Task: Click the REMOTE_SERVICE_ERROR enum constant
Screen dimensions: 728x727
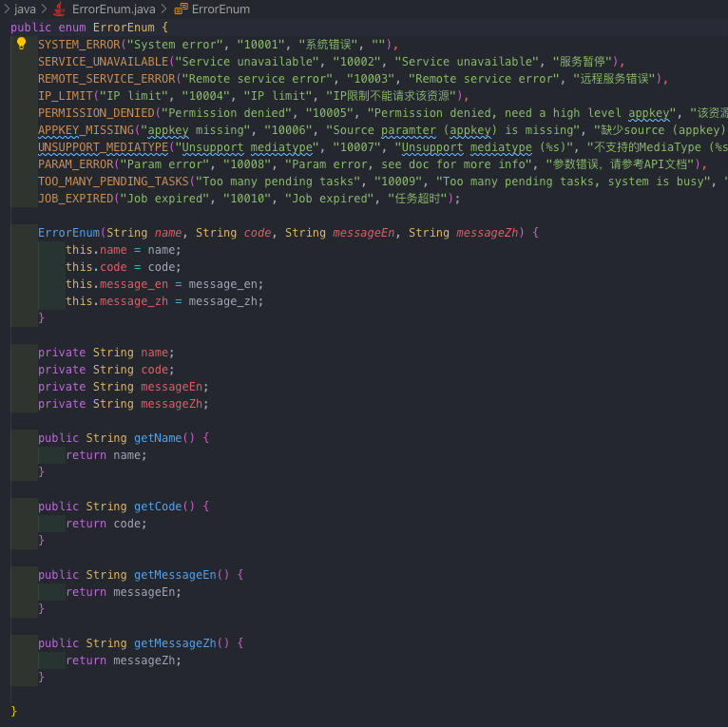Action: 106,79
